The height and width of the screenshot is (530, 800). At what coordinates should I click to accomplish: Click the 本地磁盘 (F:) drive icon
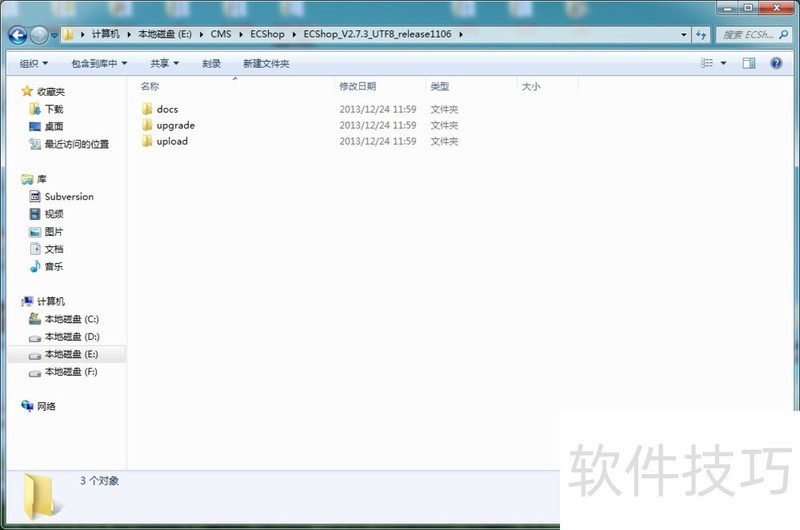coord(35,372)
